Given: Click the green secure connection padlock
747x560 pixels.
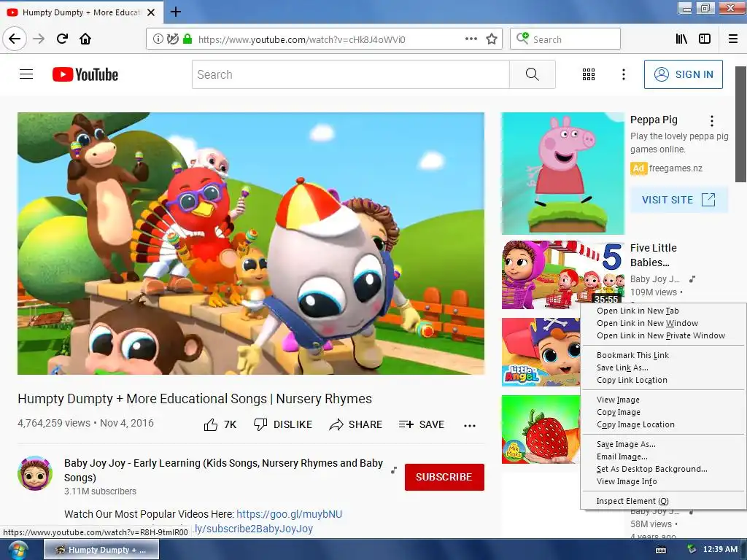Looking at the screenshot, I should [x=187, y=39].
